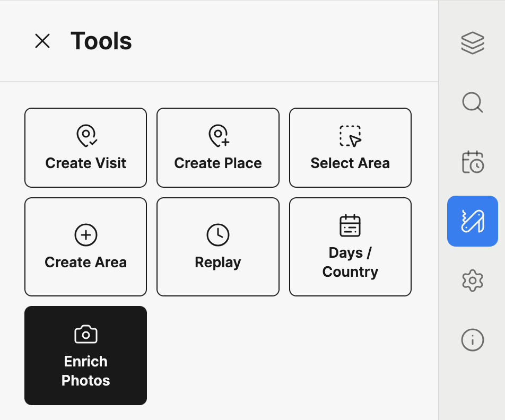Select the clock icon inside Replay
Image resolution: width=505 pixels, height=420 pixels.
217,234
